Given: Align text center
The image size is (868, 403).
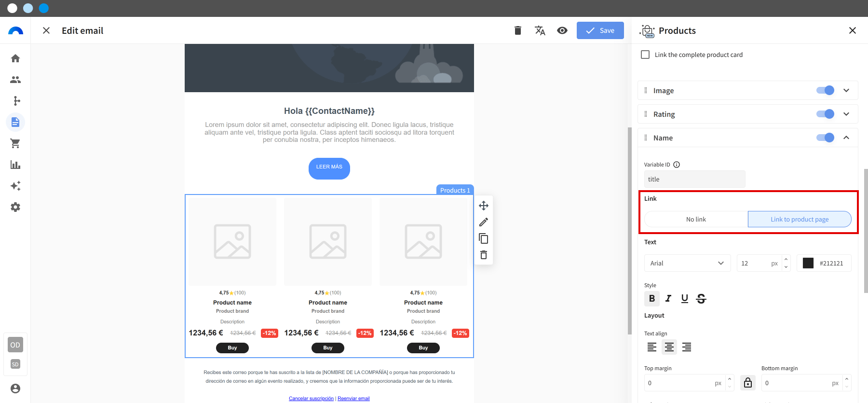Looking at the screenshot, I should pos(669,347).
